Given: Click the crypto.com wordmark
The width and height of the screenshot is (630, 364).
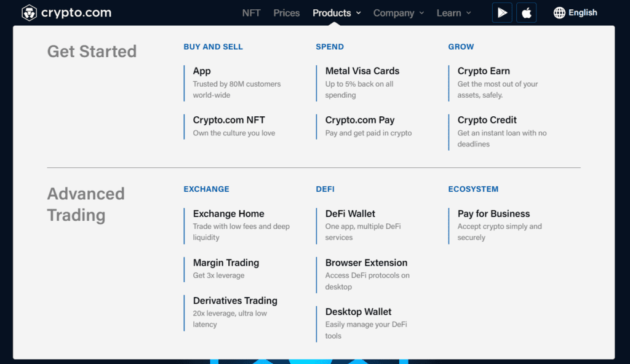Looking at the screenshot, I should pyautogui.click(x=76, y=13).
